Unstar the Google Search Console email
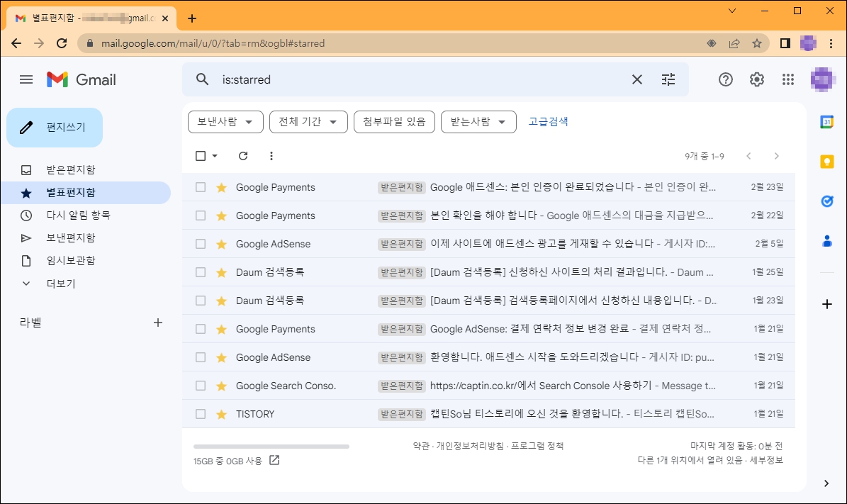This screenshot has height=504, width=847. (221, 386)
